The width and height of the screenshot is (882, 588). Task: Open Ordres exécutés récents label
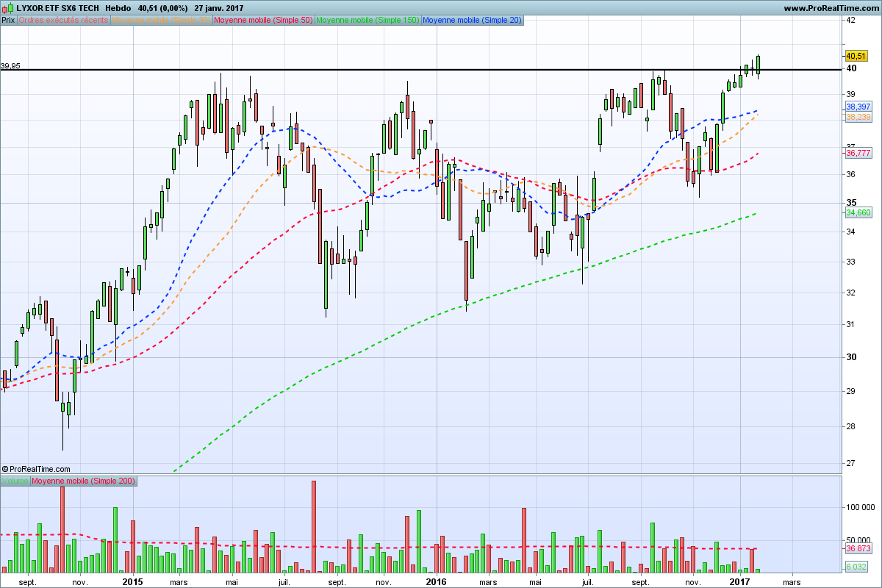coord(63,20)
